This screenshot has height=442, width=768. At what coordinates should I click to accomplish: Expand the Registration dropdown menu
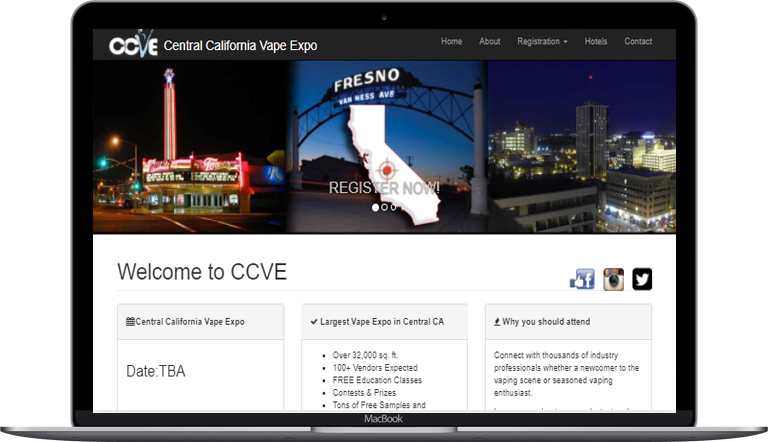click(542, 41)
